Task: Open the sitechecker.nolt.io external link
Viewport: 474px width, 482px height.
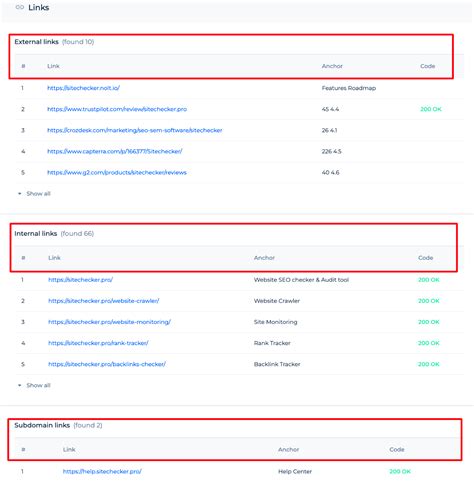Action: click(x=83, y=88)
